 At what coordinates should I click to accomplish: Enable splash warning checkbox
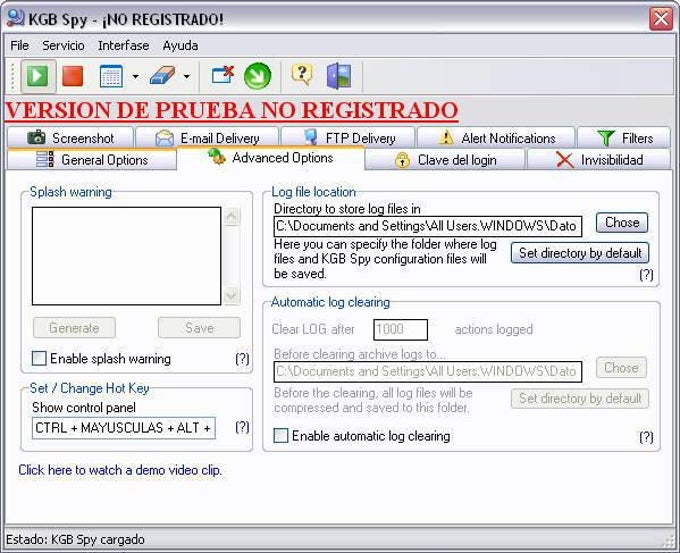pos(39,359)
